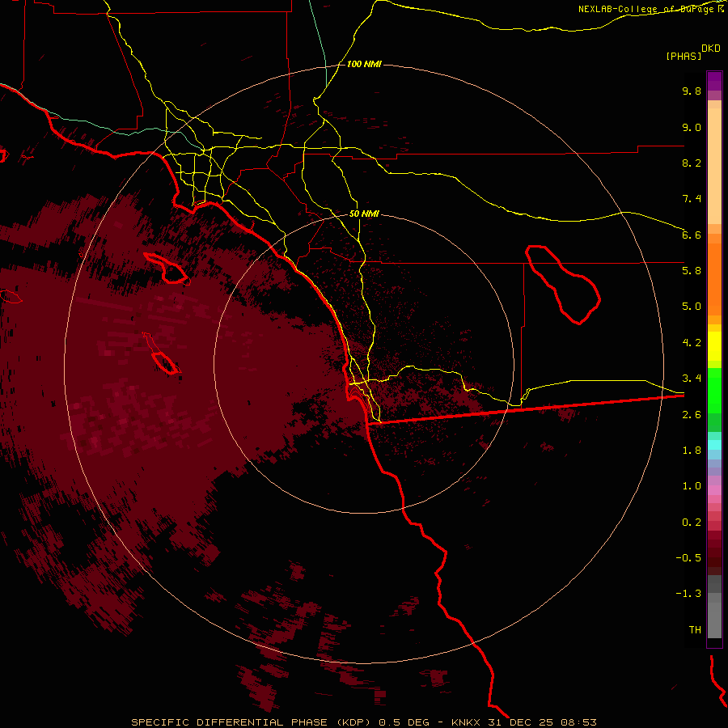Select the 0.2 scale label
This screenshot has width=728, height=728.
(x=692, y=522)
